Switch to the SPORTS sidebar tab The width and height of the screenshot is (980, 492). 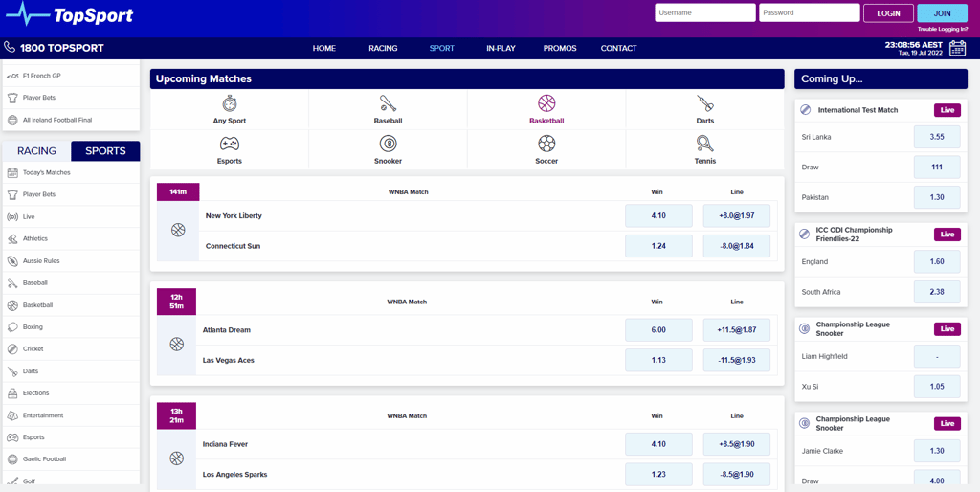(x=105, y=150)
